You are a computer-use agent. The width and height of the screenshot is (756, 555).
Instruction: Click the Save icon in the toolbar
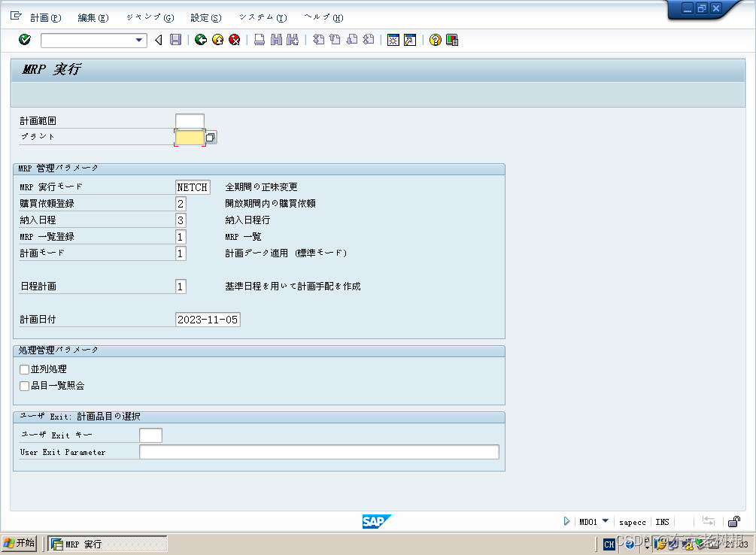click(175, 40)
